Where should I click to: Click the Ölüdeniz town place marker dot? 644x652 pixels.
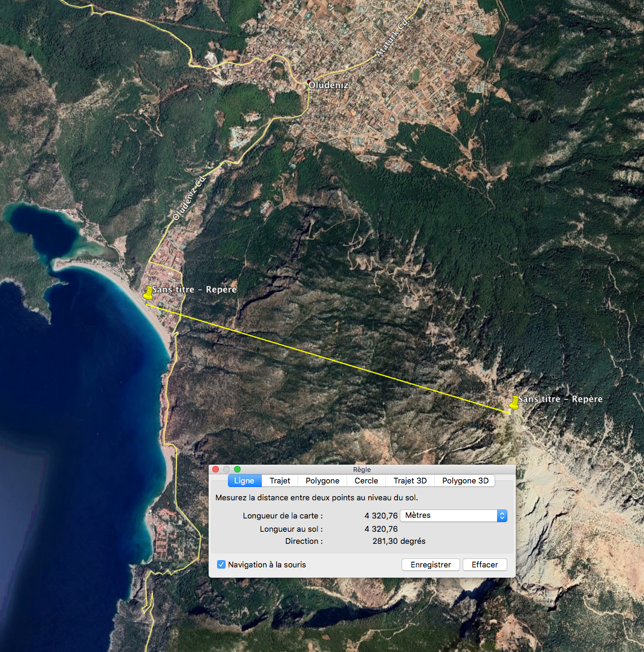[309, 82]
